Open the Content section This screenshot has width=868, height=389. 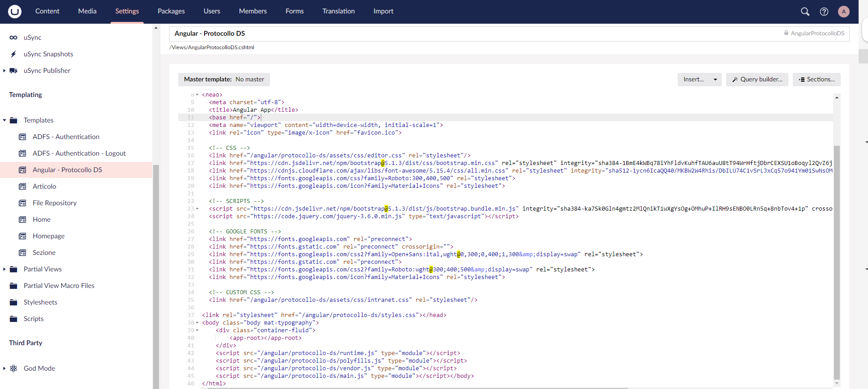[47, 11]
